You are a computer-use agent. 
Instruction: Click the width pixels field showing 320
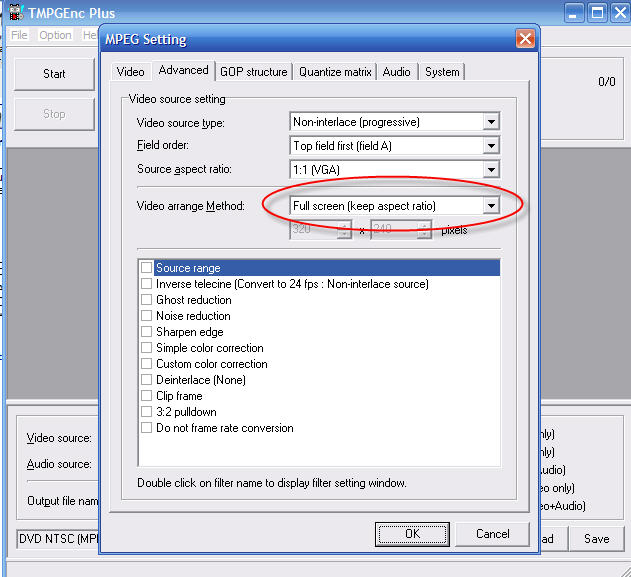[314, 229]
